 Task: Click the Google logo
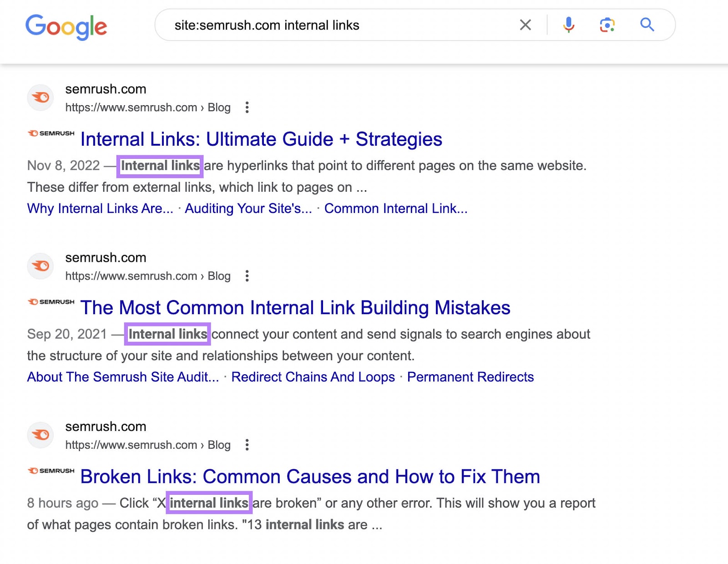66,27
